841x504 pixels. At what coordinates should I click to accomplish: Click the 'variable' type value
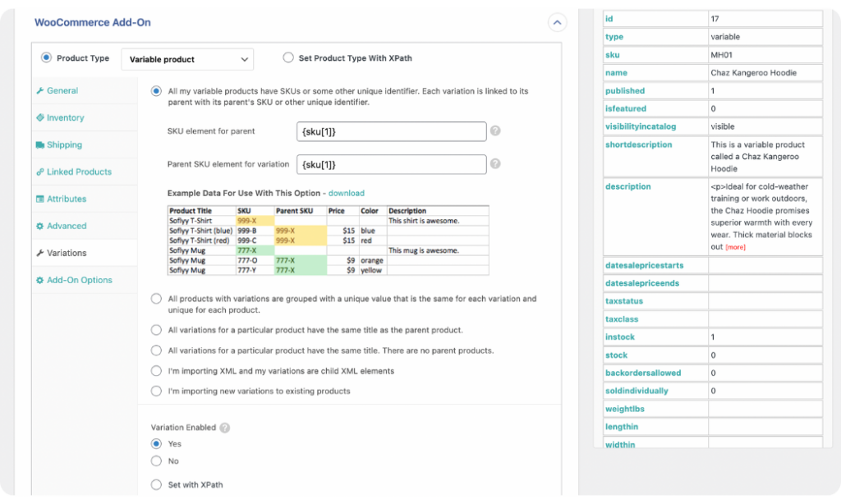tap(725, 36)
